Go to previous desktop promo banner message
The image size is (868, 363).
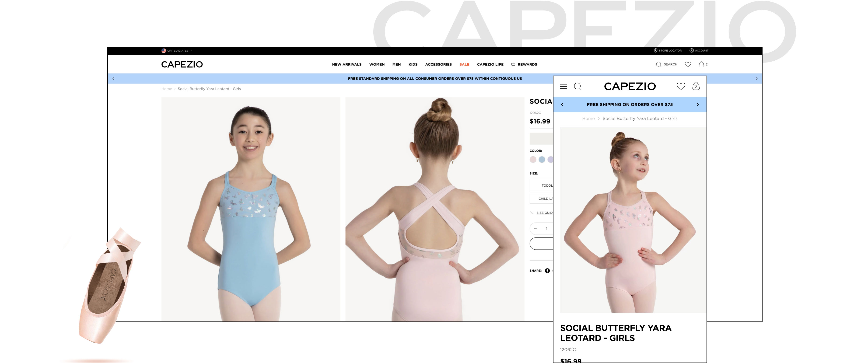pos(113,79)
